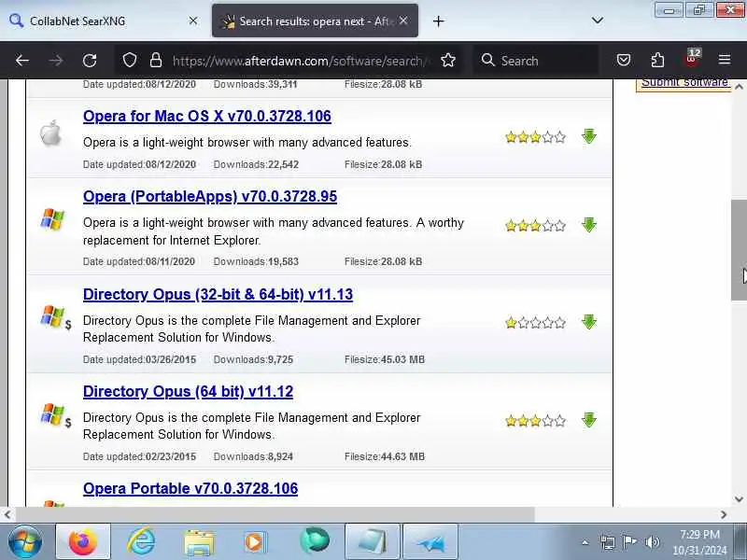The height and width of the screenshot is (560, 747).
Task: Open the network tray icon
Action: point(608,542)
